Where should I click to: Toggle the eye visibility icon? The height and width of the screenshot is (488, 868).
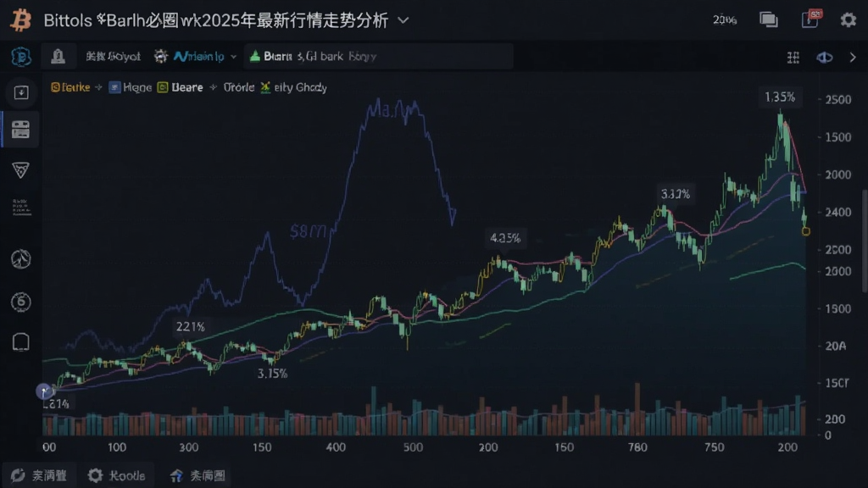click(x=824, y=58)
